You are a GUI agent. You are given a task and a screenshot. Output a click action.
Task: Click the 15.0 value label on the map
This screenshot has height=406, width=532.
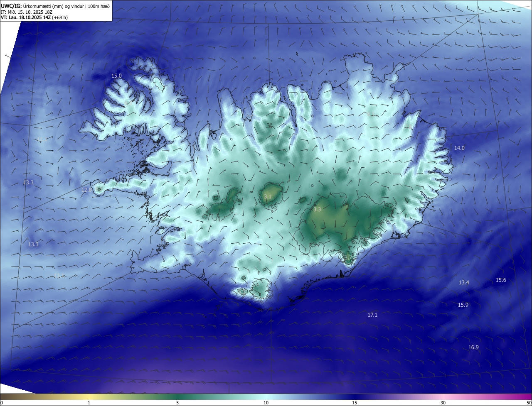coord(117,76)
